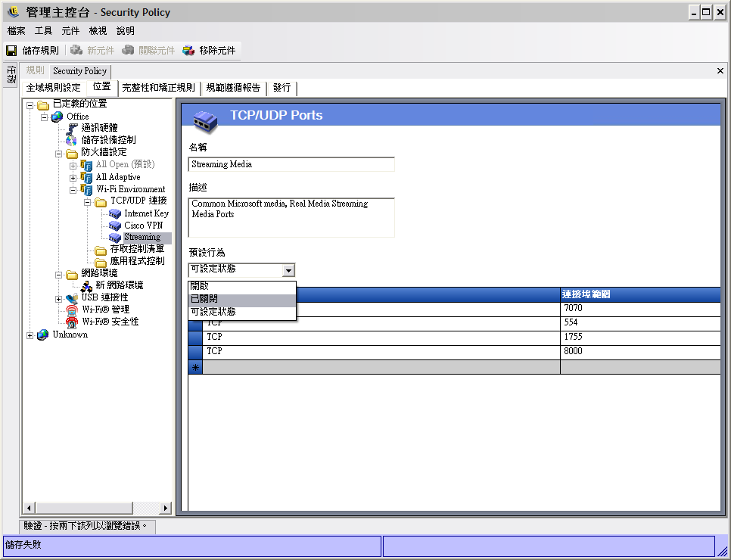Click the Wi-Fi 安全性 lock icon

(x=72, y=322)
